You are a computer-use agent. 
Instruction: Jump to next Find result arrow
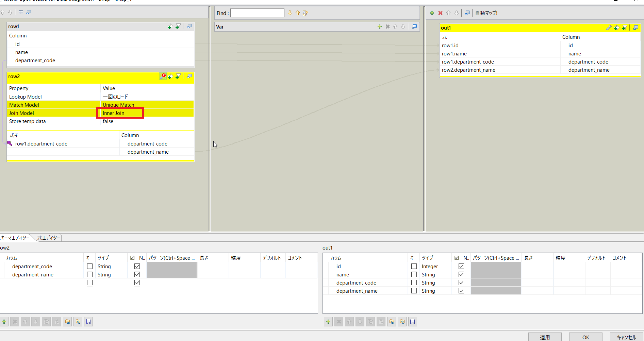pos(290,13)
